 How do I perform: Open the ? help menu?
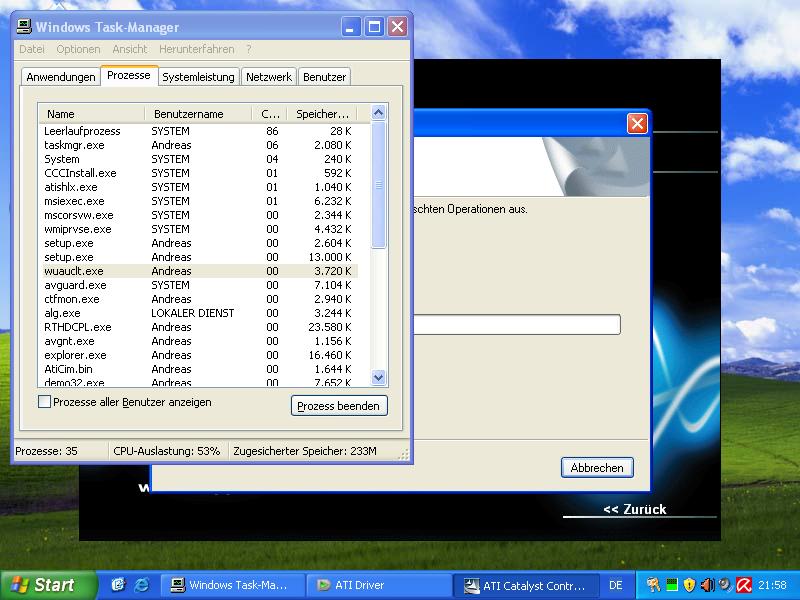click(x=248, y=49)
